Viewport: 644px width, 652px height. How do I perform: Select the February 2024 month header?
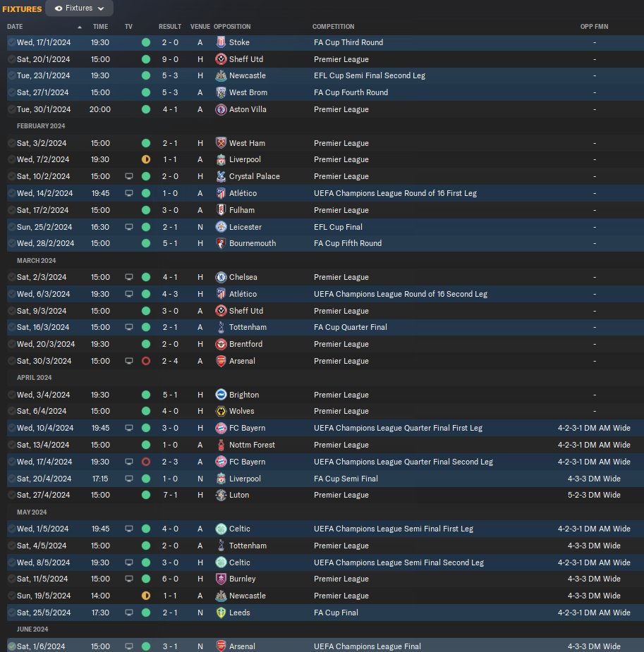point(41,126)
